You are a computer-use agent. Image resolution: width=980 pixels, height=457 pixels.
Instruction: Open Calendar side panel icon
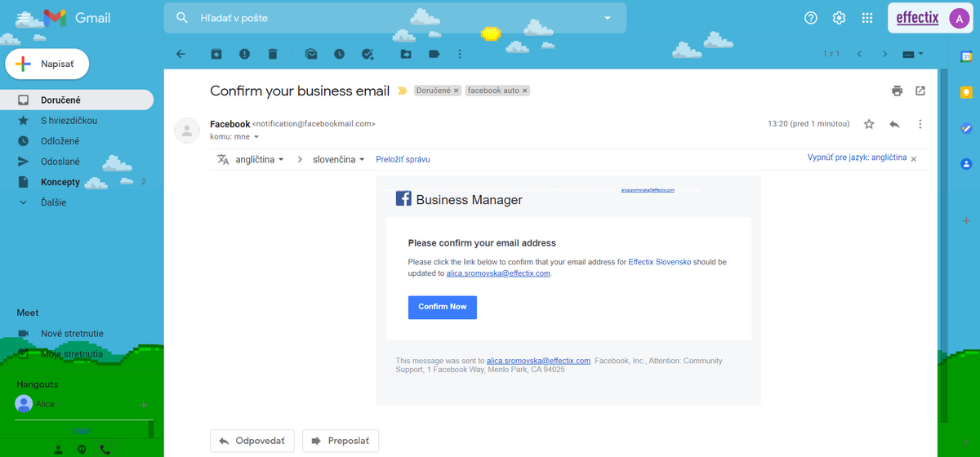point(966,56)
